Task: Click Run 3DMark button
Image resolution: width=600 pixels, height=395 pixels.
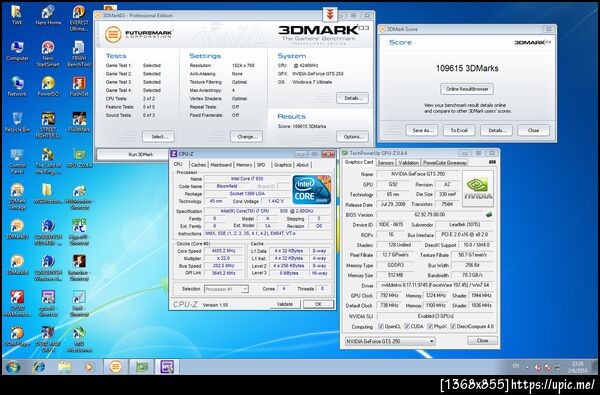Action: [x=141, y=155]
